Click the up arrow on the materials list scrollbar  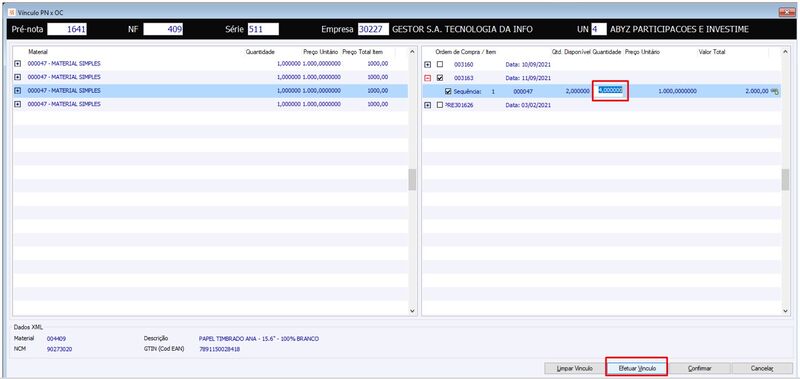tap(412, 52)
